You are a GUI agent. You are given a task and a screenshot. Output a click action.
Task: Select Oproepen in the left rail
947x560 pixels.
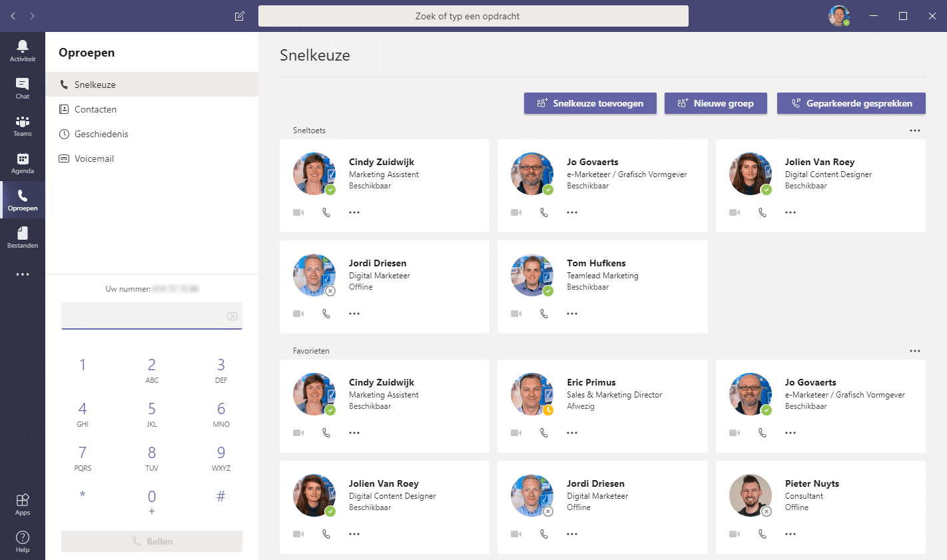tap(23, 200)
